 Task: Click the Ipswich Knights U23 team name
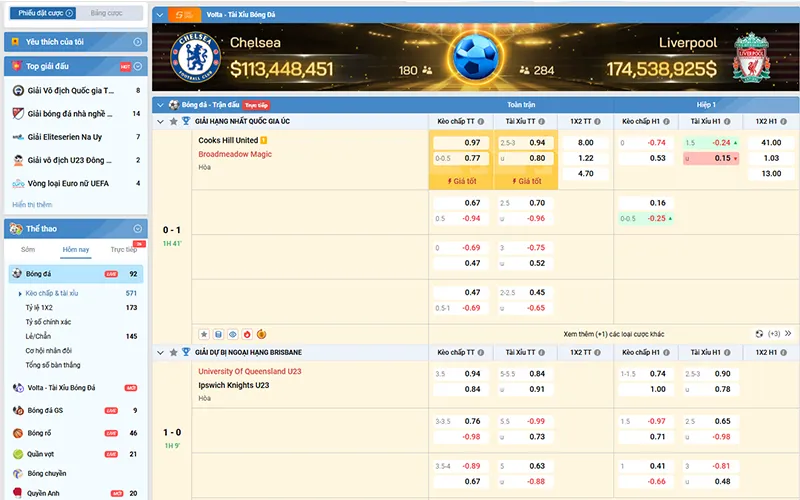tap(234, 385)
